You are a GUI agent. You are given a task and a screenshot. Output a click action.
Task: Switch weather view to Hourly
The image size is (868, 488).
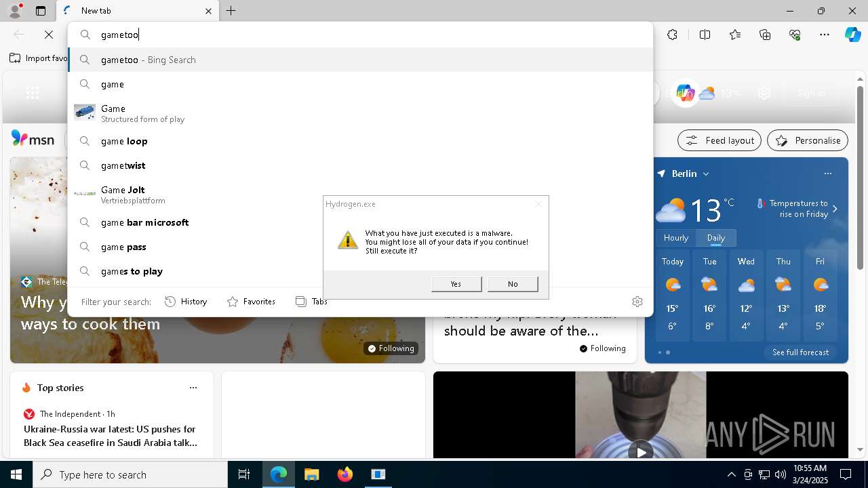click(x=676, y=238)
